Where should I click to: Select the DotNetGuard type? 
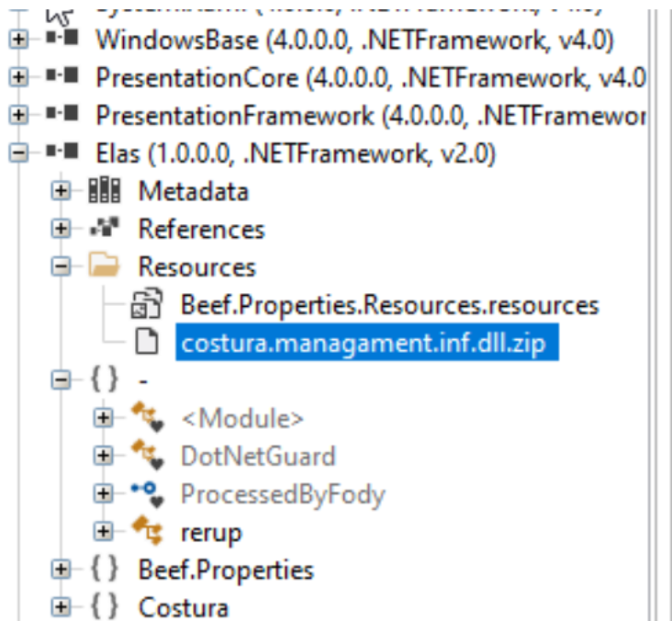click(257, 456)
